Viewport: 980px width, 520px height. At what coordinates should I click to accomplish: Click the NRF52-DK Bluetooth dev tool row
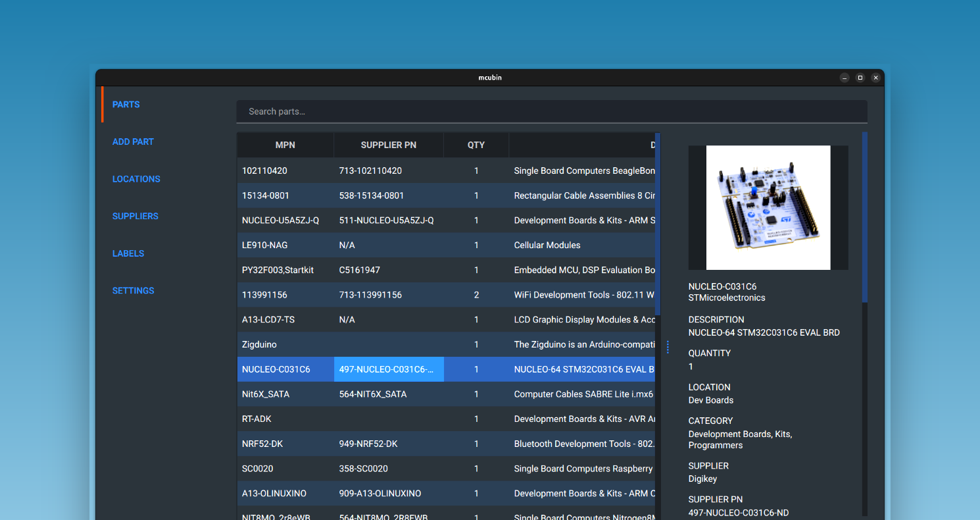pyautogui.click(x=285, y=444)
